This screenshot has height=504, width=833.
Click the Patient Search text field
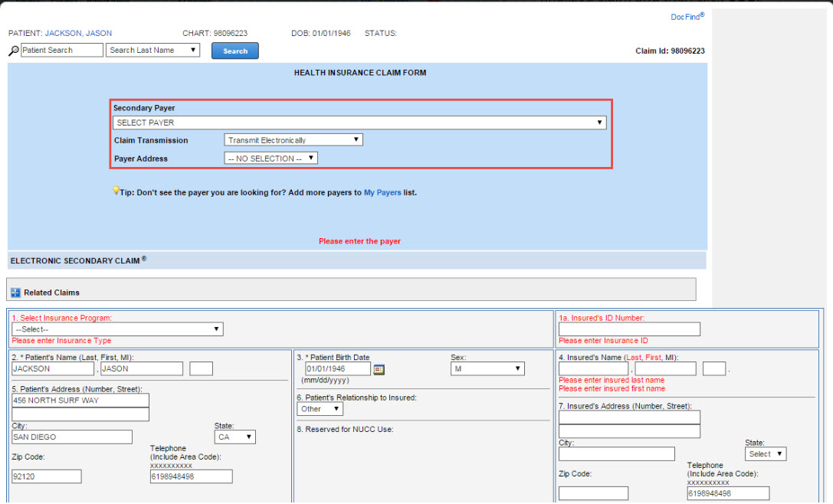point(61,51)
